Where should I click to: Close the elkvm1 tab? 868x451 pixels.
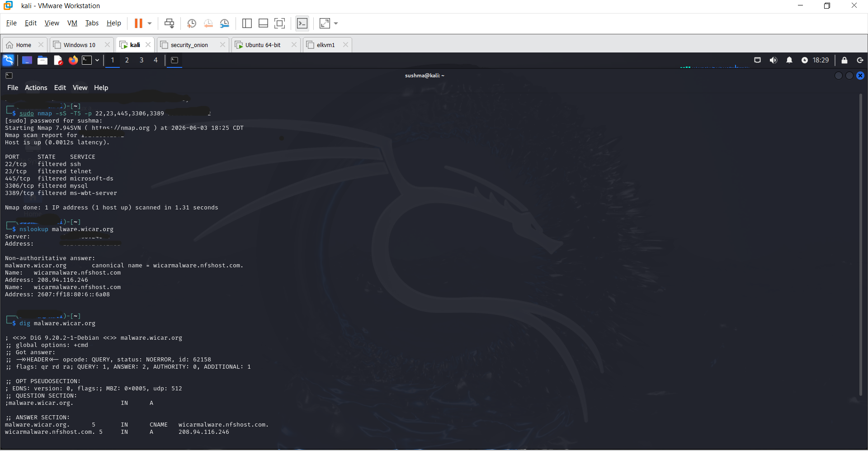345,45
